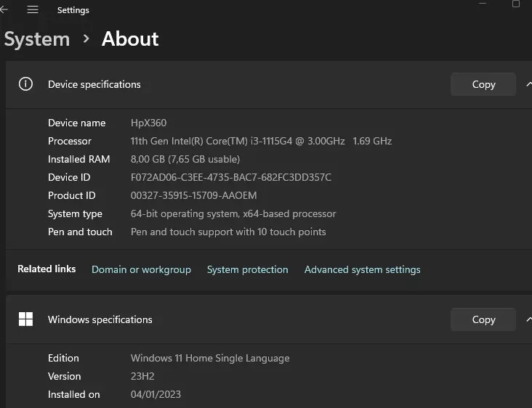Select pen and touch support value
The image size is (532, 408).
pyautogui.click(x=228, y=232)
